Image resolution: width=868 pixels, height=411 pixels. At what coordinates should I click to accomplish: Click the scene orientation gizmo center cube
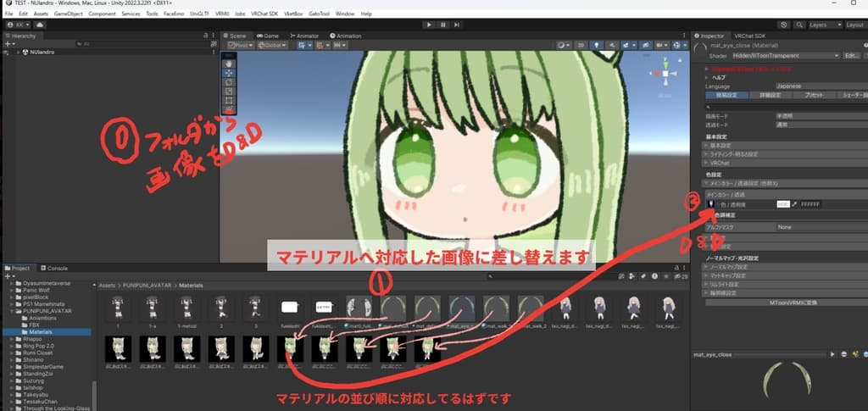(665, 74)
